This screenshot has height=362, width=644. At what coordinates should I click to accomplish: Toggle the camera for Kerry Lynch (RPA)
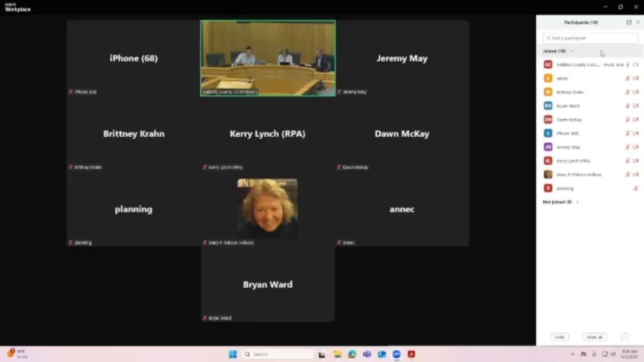point(636,161)
